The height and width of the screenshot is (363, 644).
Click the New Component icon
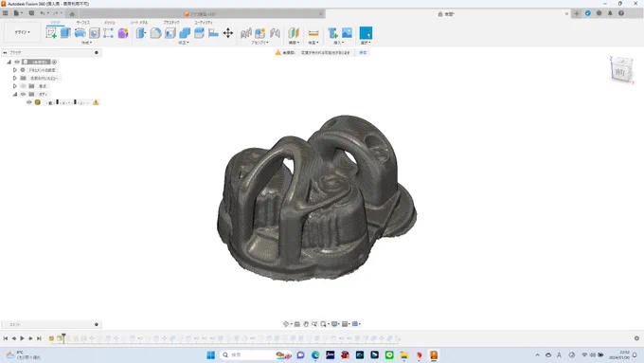260,33
